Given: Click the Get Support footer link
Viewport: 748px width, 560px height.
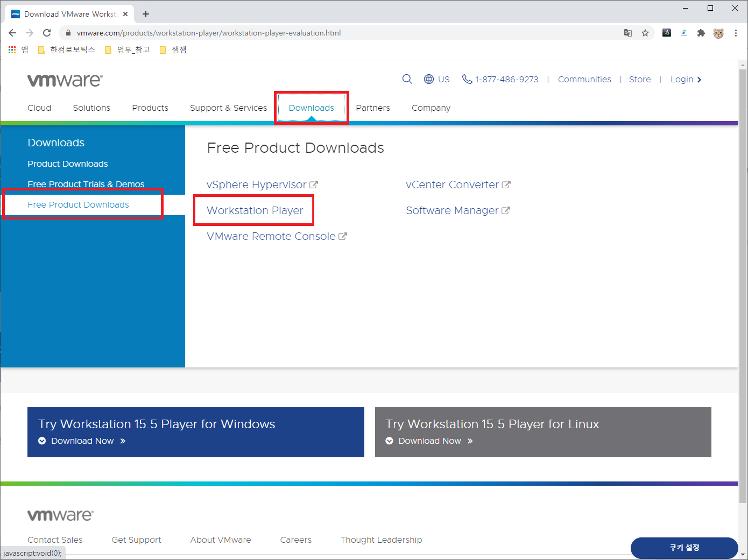Looking at the screenshot, I should [x=136, y=540].
